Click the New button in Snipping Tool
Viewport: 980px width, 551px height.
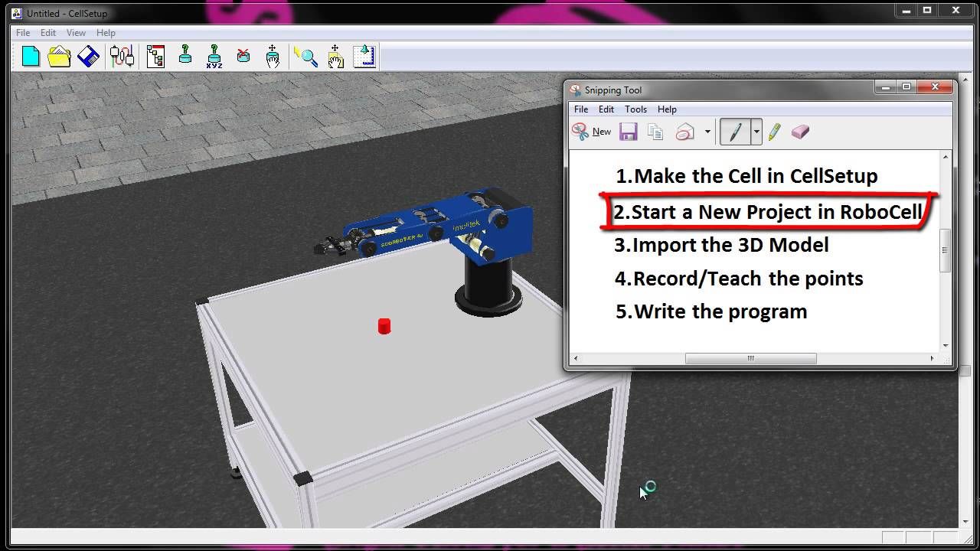coord(592,132)
